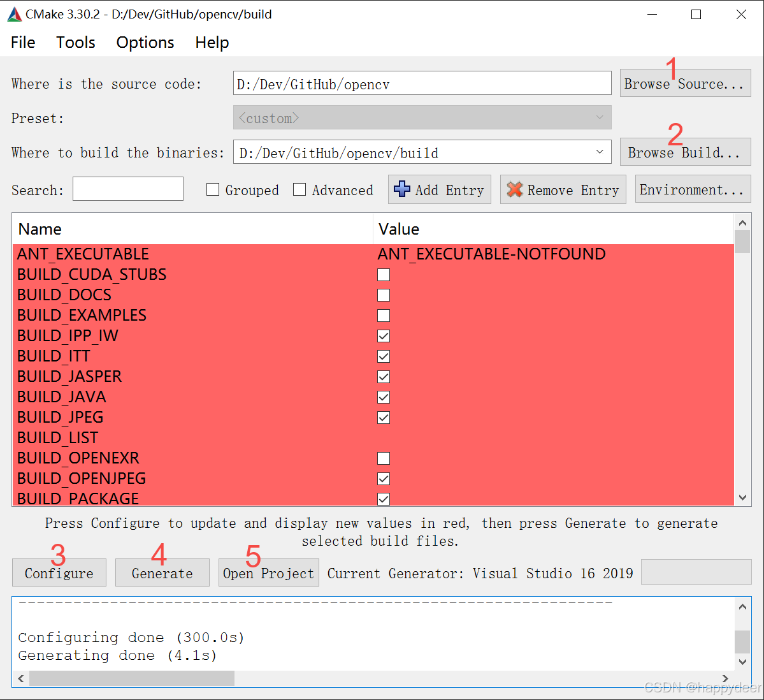Uncheck the BUILD_JASPER checkbox
The height and width of the screenshot is (700, 764).
(384, 377)
